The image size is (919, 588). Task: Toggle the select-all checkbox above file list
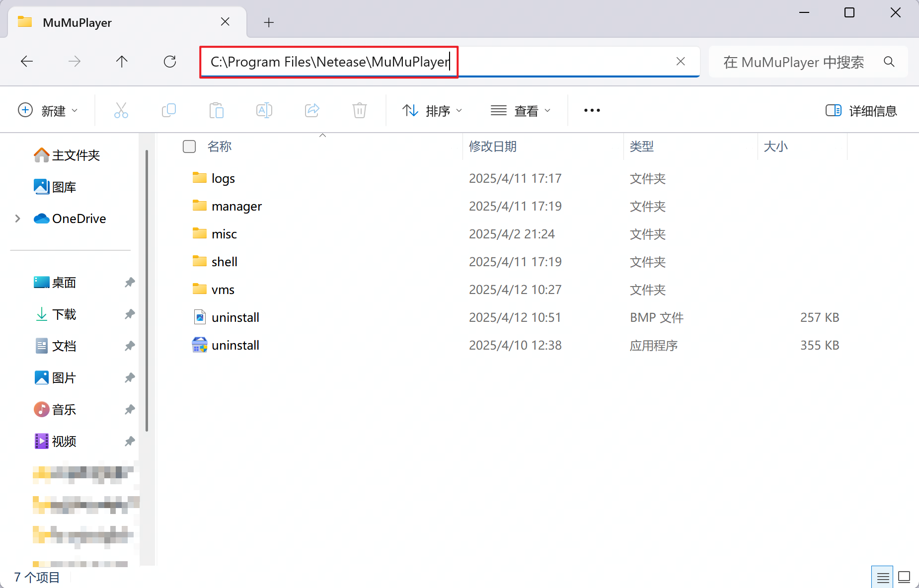[189, 147]
